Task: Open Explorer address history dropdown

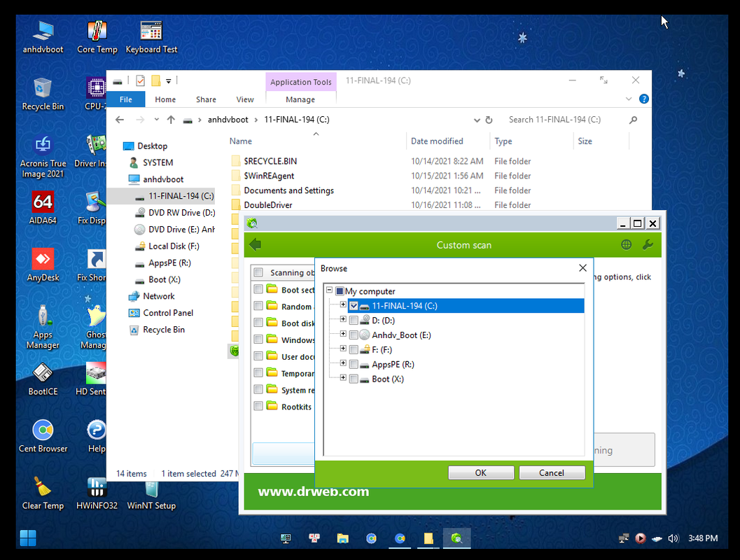Action: [x=477, y=120]
